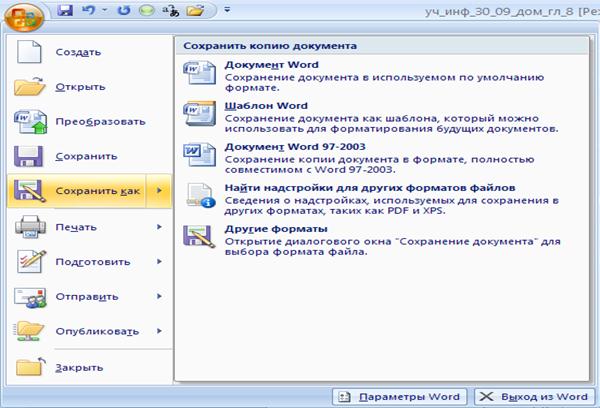Click the Сохранить как floppy-with-pencil icon

point(29,191)
